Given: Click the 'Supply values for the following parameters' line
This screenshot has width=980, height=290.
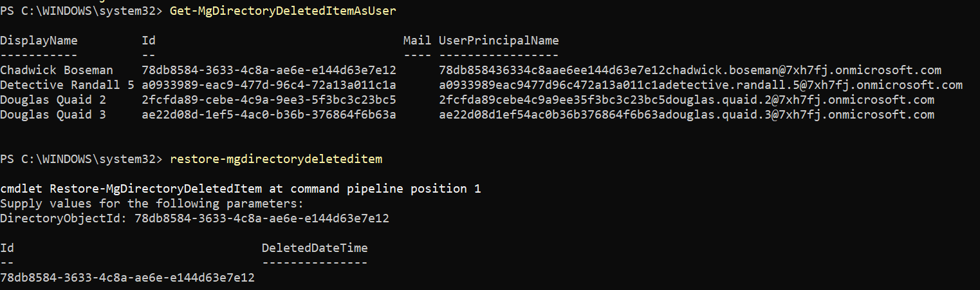Looking at the screenshot, I should click(151, 204).
